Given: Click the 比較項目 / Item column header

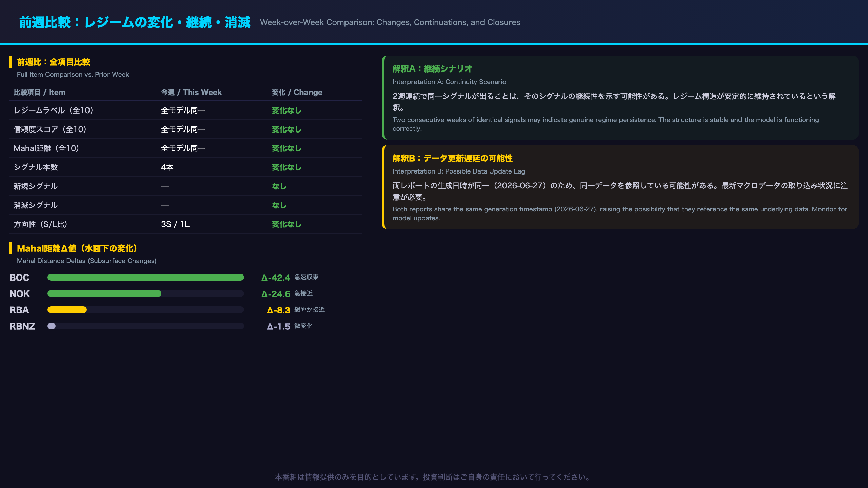Looking at the screenshot, I should 39,92.
